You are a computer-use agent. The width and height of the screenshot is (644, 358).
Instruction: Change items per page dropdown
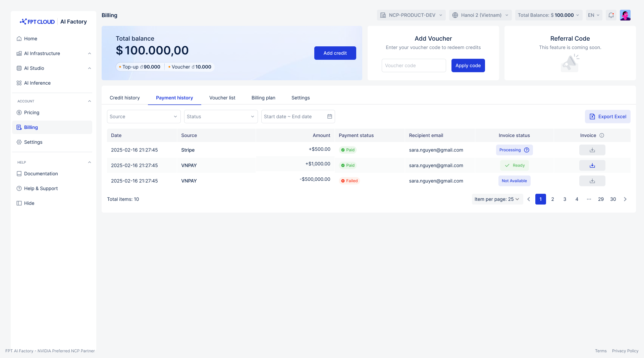tap(497, 199)
